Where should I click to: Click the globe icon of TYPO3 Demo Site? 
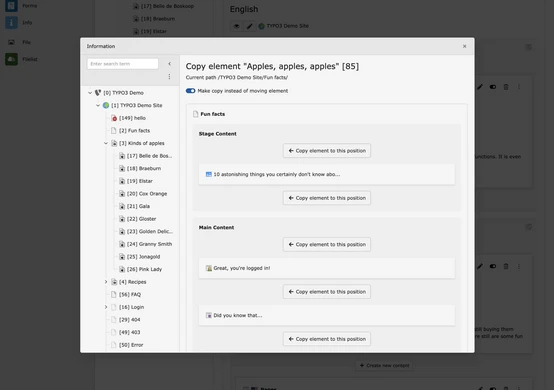pyautogui.click(x=106, y=105)
